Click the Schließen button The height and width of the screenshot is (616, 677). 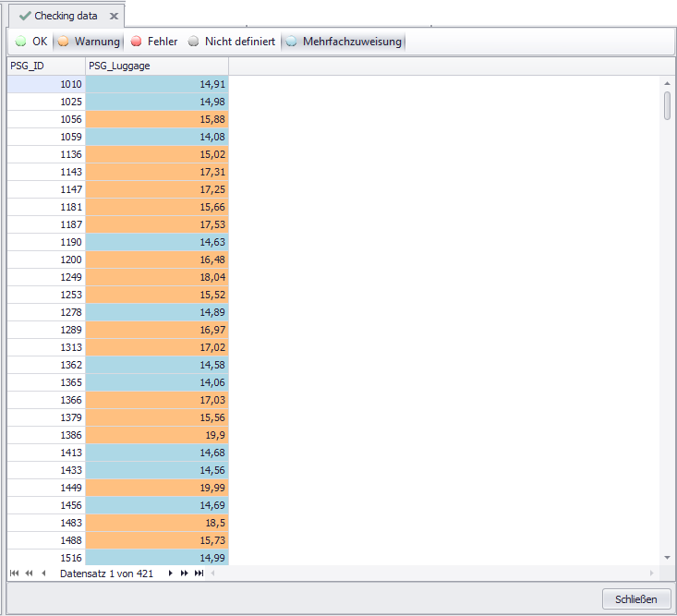point(636,599)
